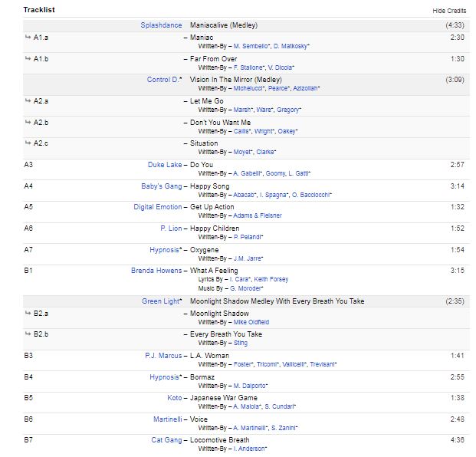Click the Tracklist section heading

click(38, 10)
